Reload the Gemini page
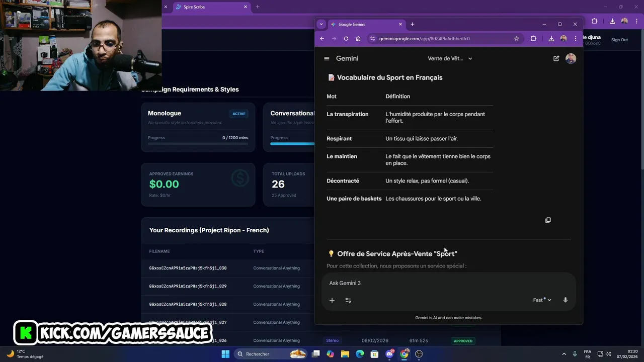 tap(346, 38)
